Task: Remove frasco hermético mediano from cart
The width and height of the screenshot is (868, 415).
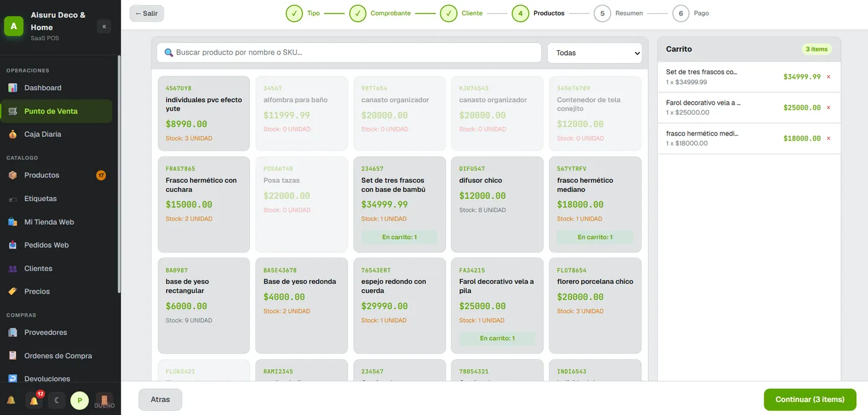Action: pos(828,139)
